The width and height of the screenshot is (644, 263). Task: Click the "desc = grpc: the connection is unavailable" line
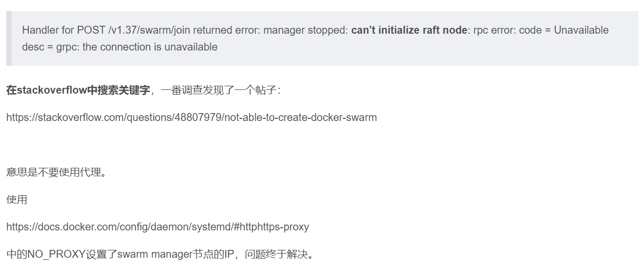click(119, 47)
